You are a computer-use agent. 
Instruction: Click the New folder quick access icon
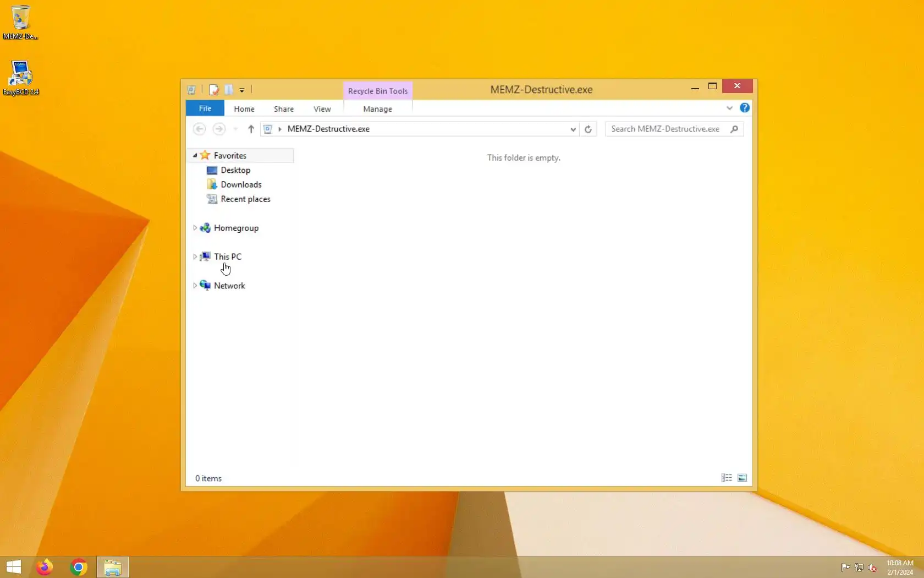pos(229,90)
